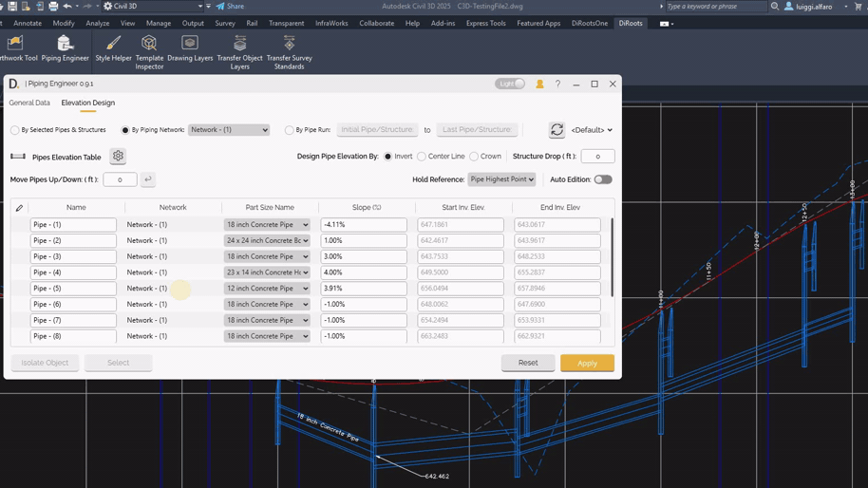Open the Hold Reference Pipe Highest Point dropdown

click(501, 179)
